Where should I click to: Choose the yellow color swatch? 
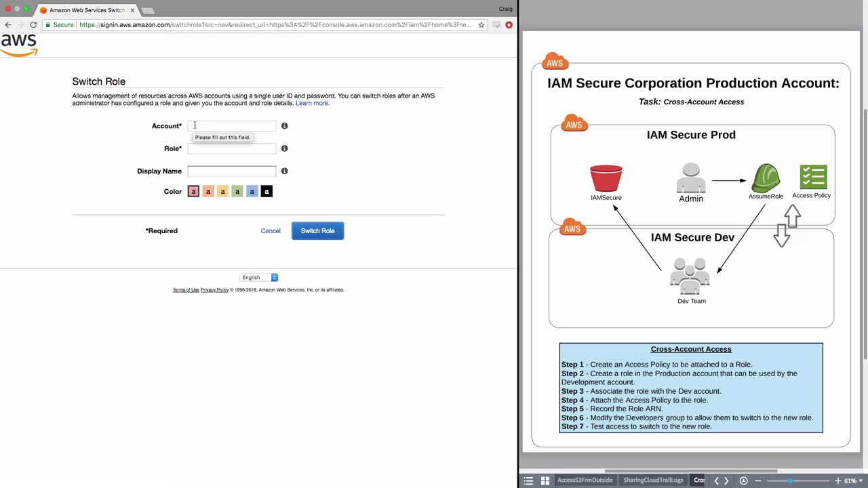tap(222, 192)
